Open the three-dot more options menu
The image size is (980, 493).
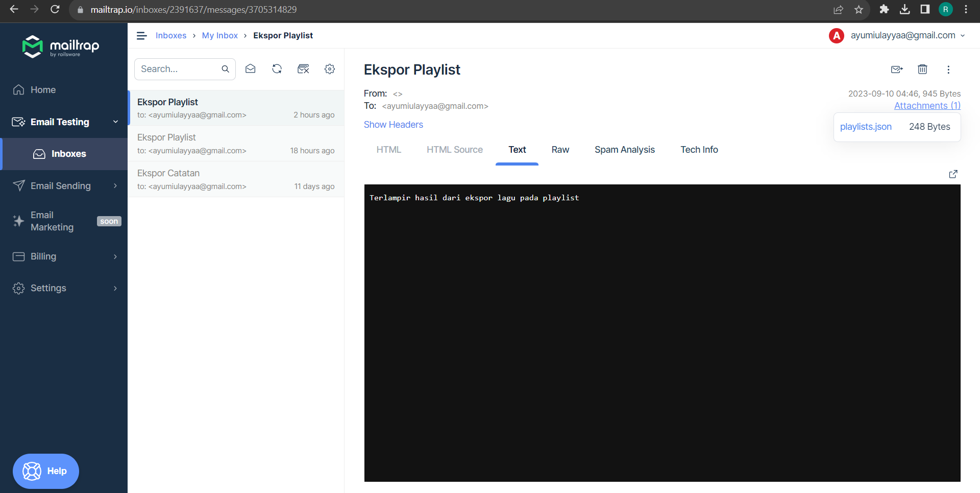(948, 69)
